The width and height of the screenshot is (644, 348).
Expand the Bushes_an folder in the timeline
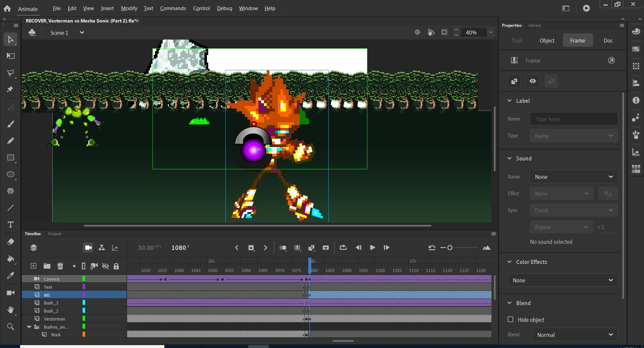coord(29,327)
